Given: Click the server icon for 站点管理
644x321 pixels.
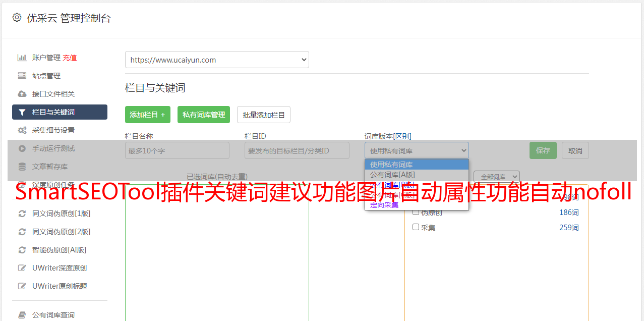Looking at the screenshot, I should (x=22, y=76).
